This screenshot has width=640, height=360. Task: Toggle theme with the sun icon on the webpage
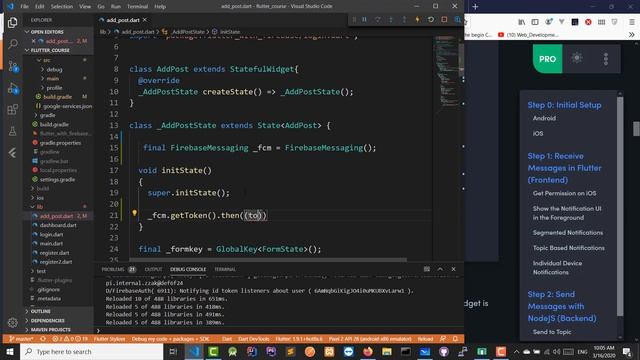[577, 58]
